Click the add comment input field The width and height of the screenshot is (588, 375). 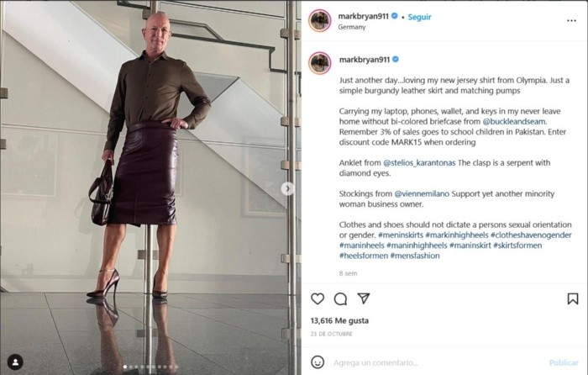(x=437, y=362)
